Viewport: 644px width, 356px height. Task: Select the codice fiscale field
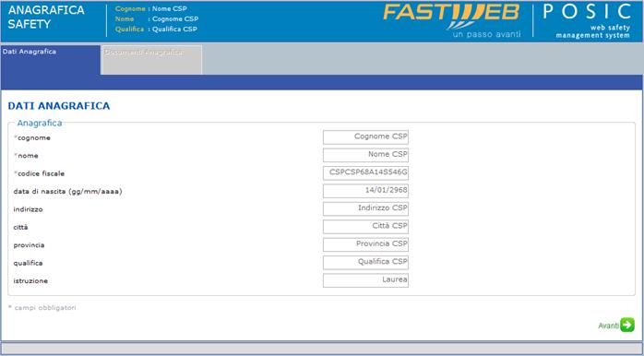[365, 173]
